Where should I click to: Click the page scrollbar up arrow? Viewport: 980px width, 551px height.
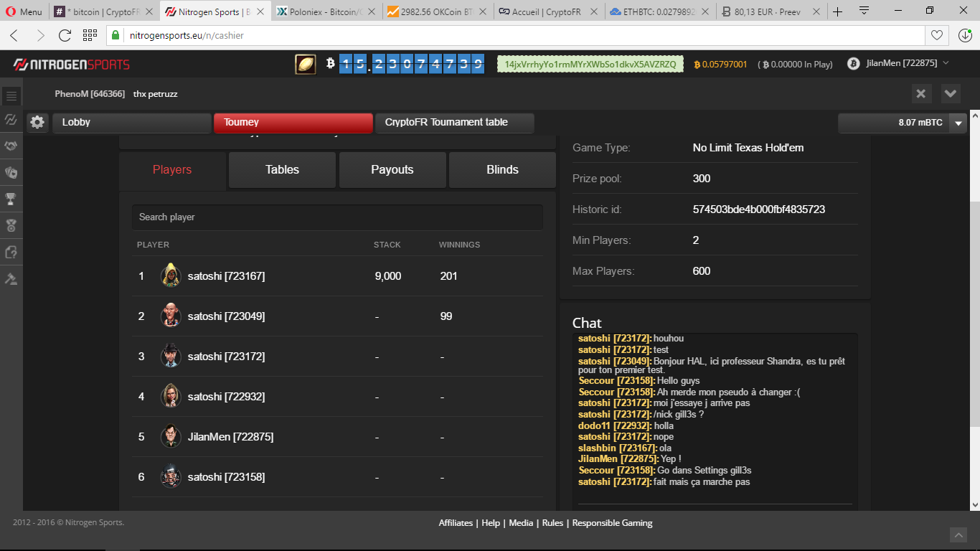pyautogui.click(x=974, y=116)
